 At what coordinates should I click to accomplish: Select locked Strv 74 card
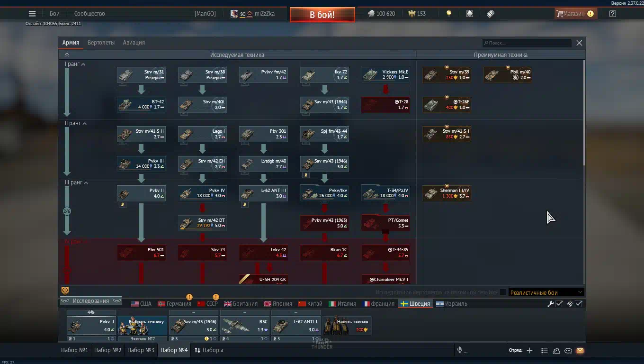pyautogui.click(x=202, y=253)
